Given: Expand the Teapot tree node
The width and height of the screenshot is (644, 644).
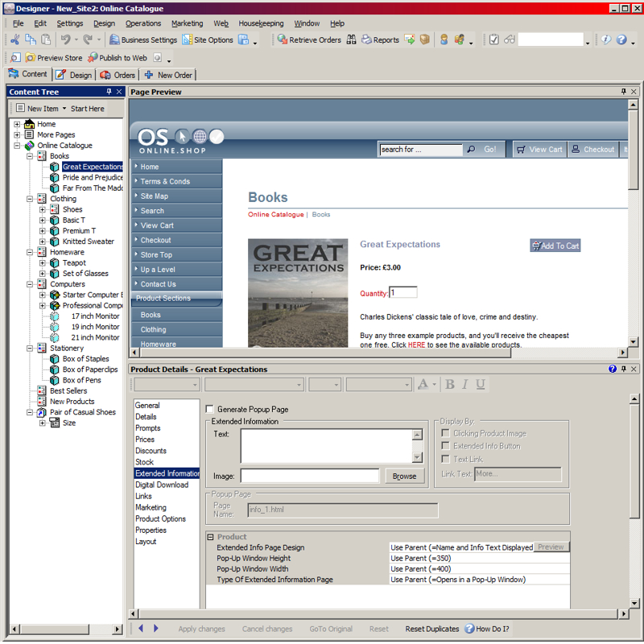Looking at the screenshot, I should pos(43,263).
